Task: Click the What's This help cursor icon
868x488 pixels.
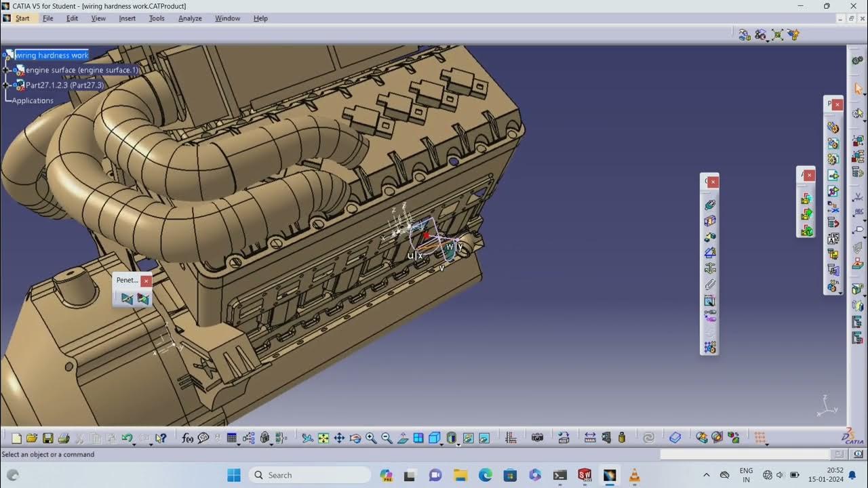Action: click(161, 439)
